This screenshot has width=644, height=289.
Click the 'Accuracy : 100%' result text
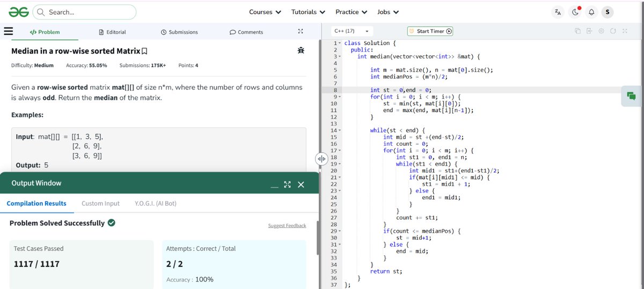pos(189,279)
